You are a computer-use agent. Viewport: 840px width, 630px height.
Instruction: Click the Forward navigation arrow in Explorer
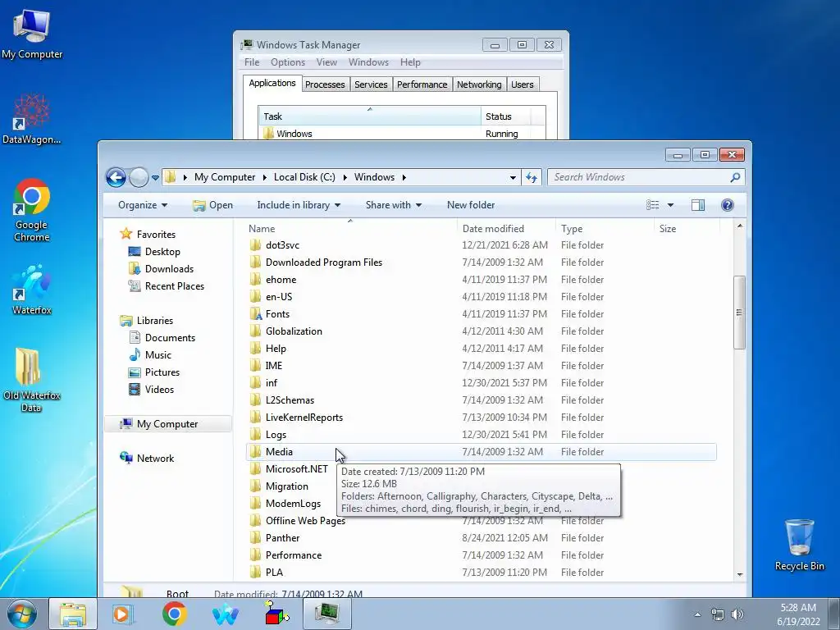(139, 177)
